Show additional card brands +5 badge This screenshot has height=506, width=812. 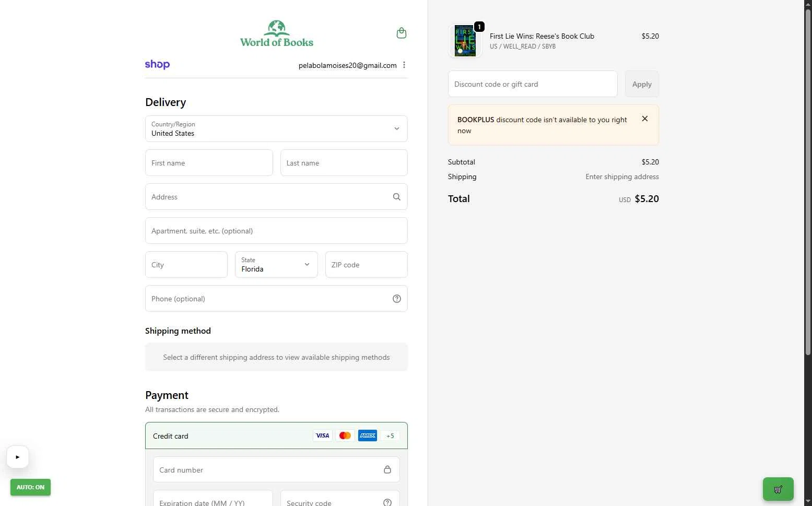tap(390, 436)
